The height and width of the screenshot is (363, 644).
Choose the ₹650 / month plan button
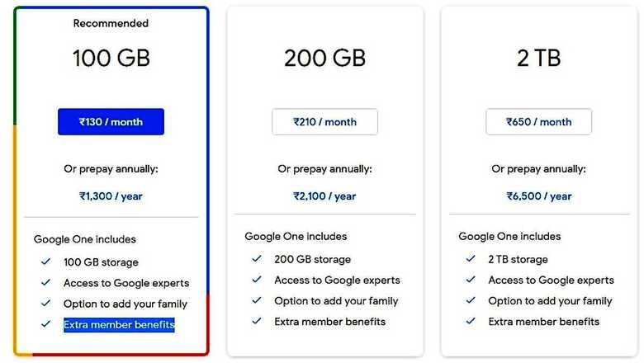tap(538, 122)
